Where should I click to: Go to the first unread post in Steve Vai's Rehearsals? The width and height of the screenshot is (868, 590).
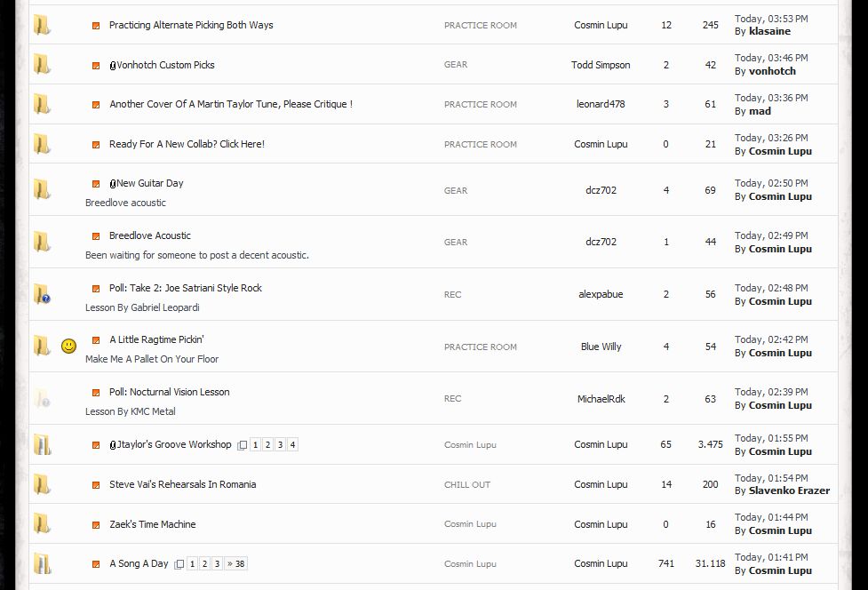96,485
